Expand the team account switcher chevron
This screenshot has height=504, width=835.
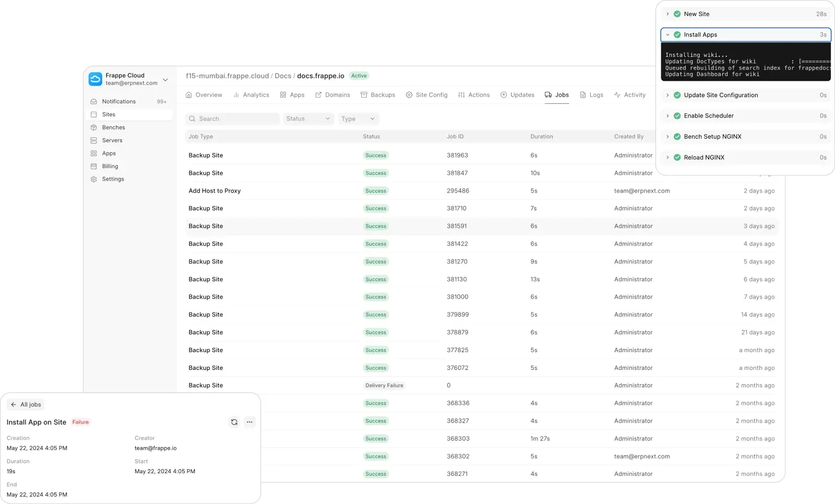[165, 80]
